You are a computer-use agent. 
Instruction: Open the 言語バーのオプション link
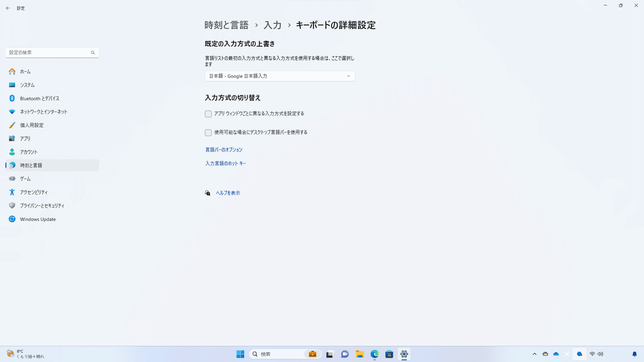point(224,150)
